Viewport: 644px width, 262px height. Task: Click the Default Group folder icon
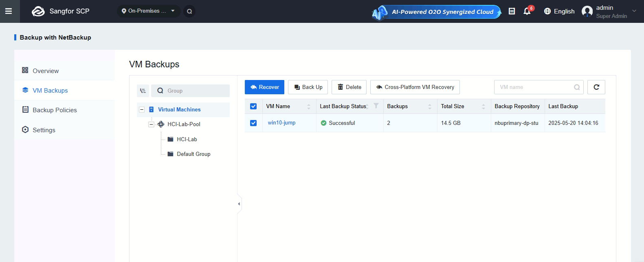171,154
